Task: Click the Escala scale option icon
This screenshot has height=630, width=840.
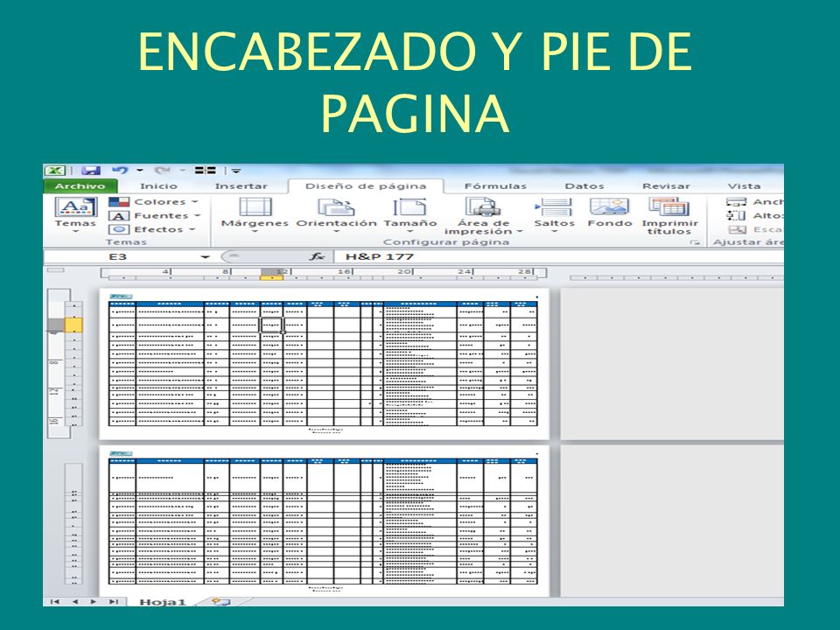Action: coord(738,229)
